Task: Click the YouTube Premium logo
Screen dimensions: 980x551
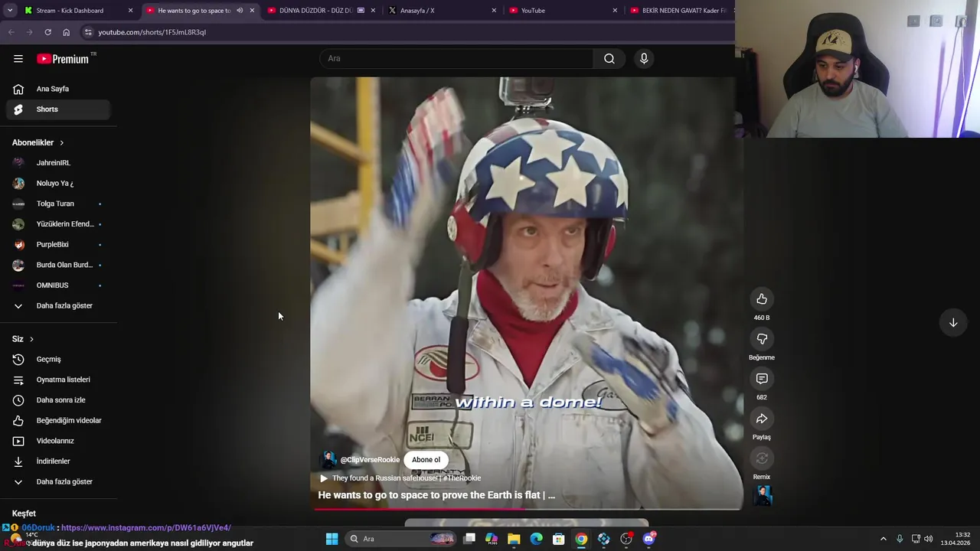Action: [x=63, y=59]
